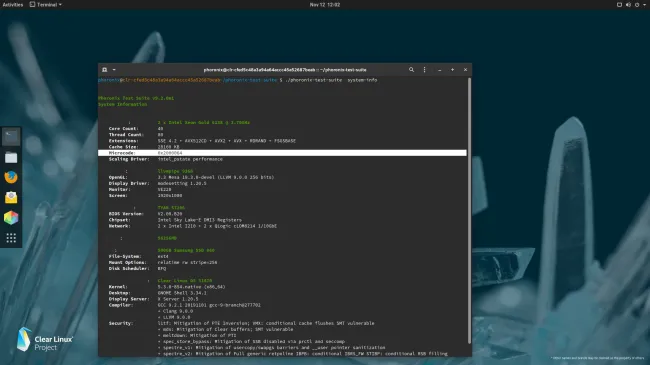Click the new tab icon in terminal header
This screenshot has width=650, height=365.
point(105,70)
